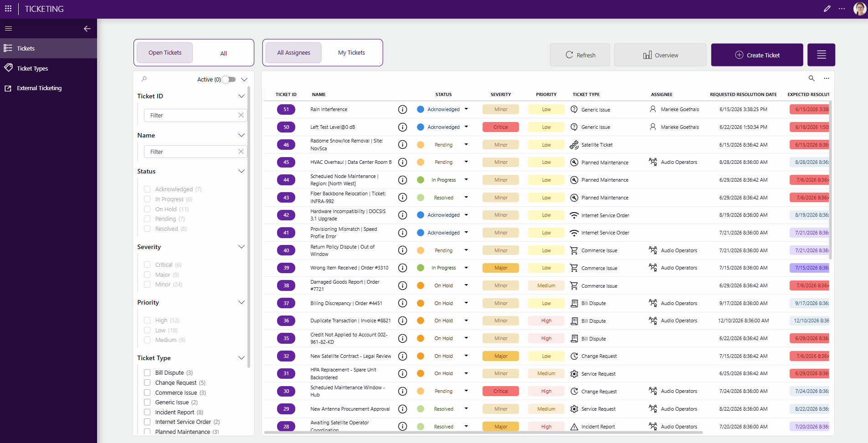Click the pencil edit icon in header
The height and width of the screenshot is (443, 868).
827,9
